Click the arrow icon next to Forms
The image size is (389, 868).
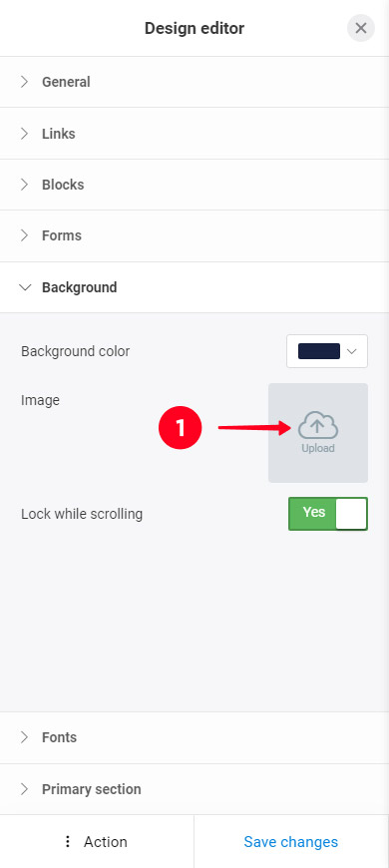point(24,235)
